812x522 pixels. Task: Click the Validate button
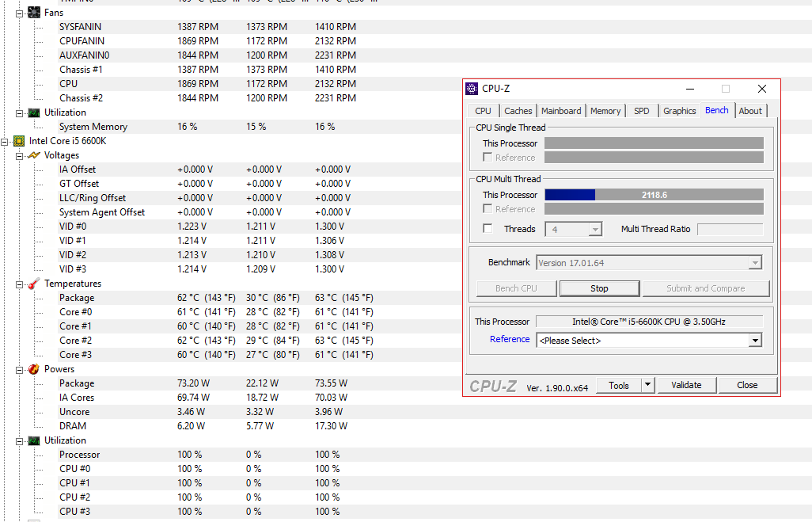pos(687,385)
